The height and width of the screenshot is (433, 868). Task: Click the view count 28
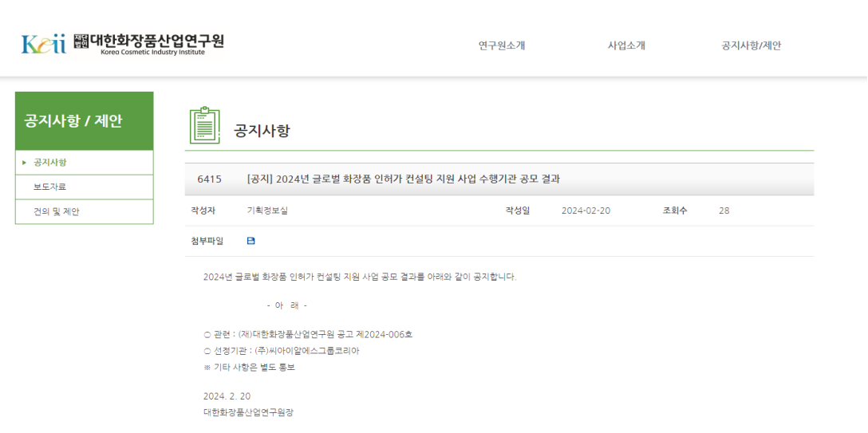coord(724,211)
